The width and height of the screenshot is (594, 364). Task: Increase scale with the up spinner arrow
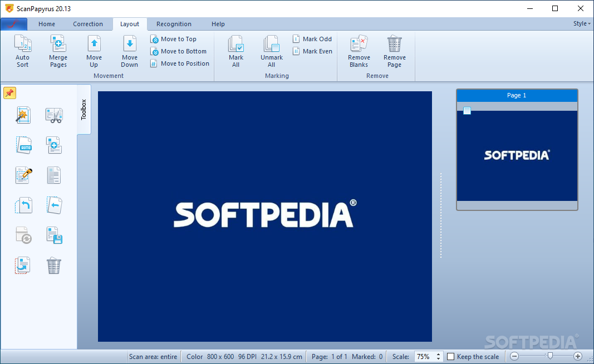438,354
